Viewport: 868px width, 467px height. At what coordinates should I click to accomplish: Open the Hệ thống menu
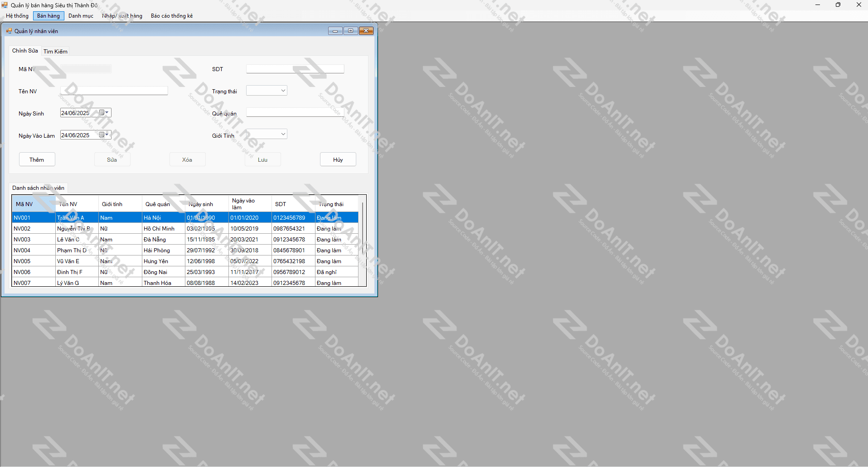[17, 16]
